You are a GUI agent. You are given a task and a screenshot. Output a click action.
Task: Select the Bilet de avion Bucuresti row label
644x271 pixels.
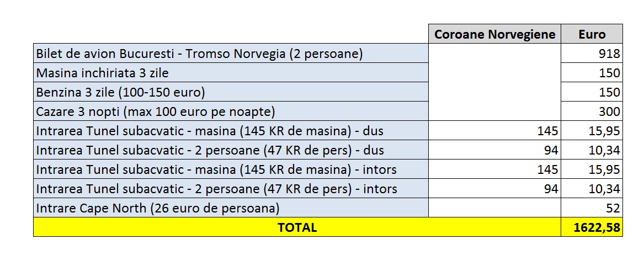(x=231, y=54)
